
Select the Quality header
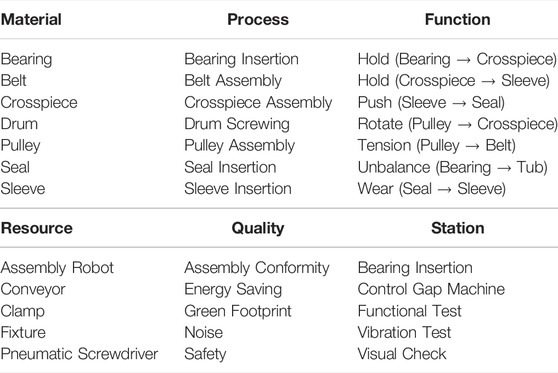258,228
